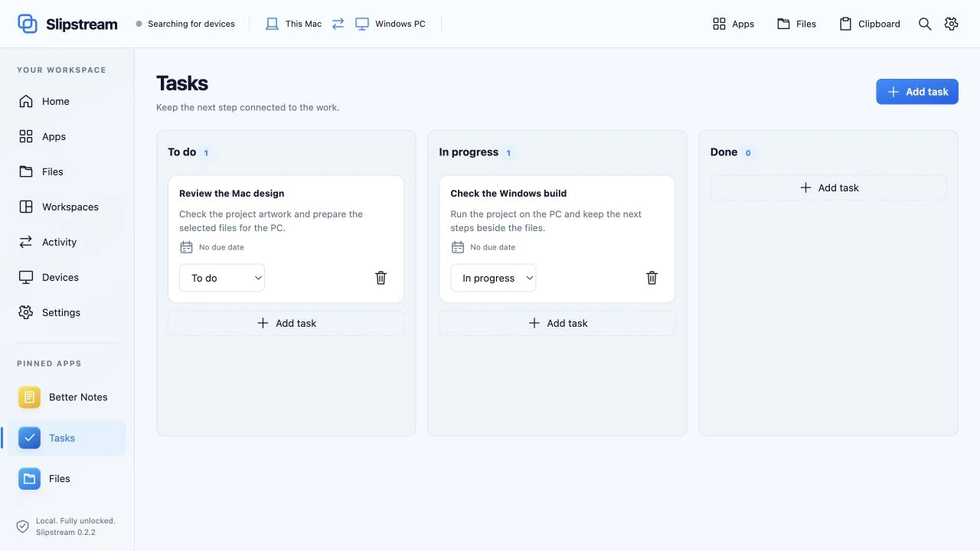Viewport: 980px width, 551px height.
Task: Add a task in In progress column
Action: pos(557,323)
